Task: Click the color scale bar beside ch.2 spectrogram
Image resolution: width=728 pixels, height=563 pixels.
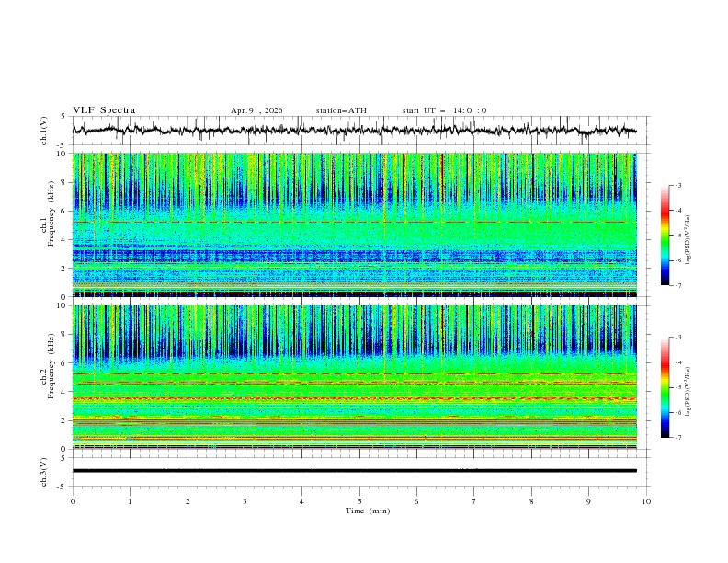Action: tap(665, 387)
